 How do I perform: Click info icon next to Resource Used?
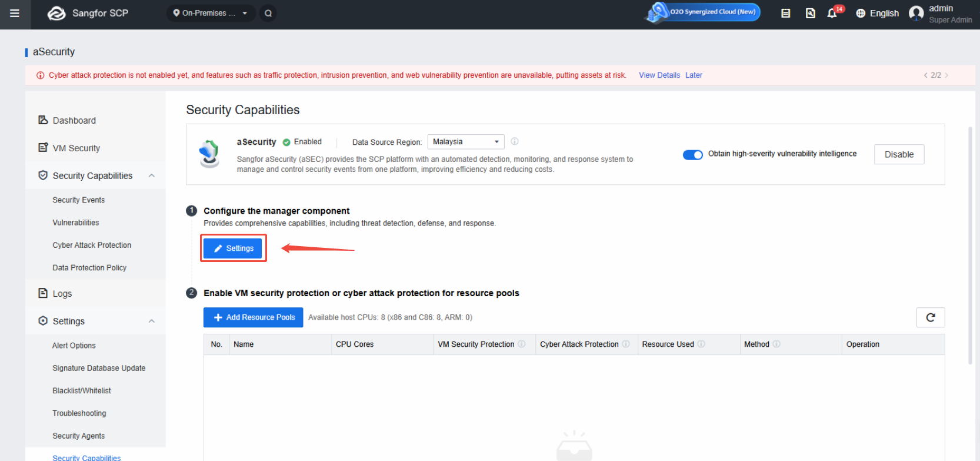[x=701, y=344]
